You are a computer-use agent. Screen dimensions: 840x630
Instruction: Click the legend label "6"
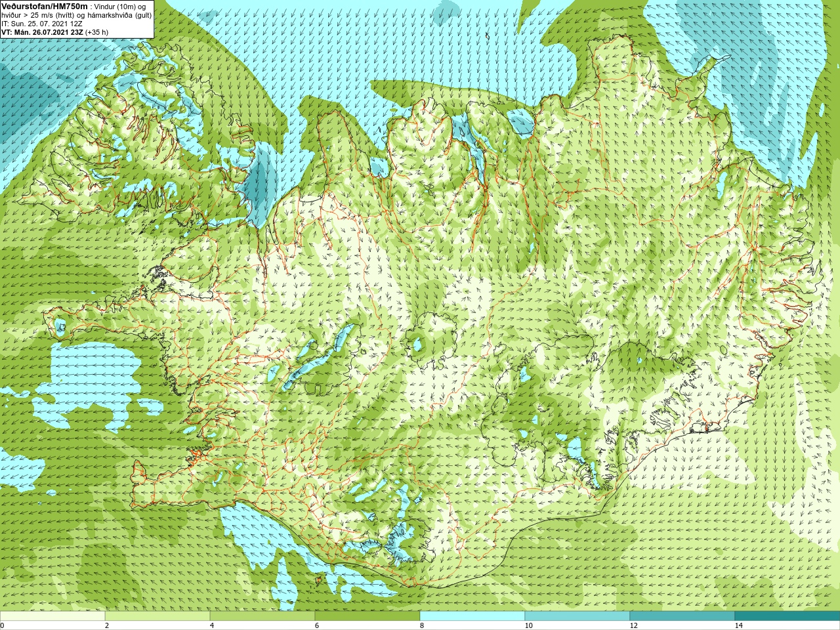click(x=317, y=625)
